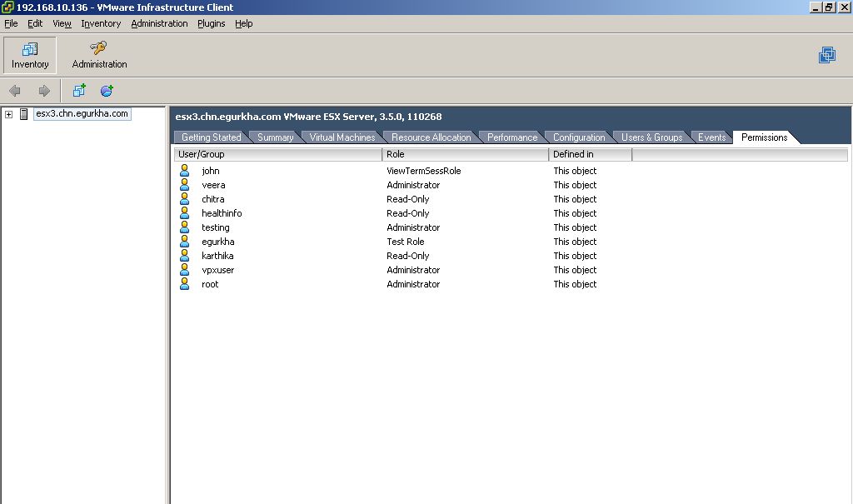Viewport: 853px width, 504px height.
Task: Click the Test Role cell for egurkha
Action: coord(406,241)
